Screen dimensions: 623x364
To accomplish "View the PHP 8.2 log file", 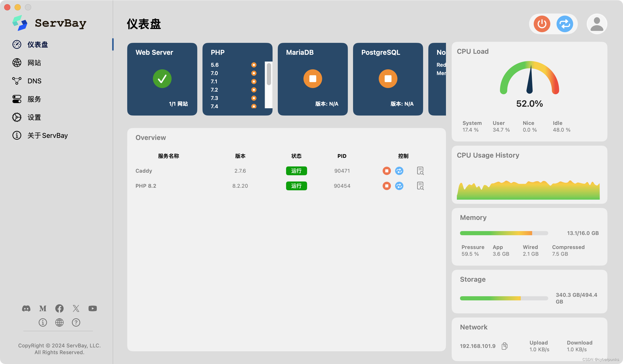I will point(420,186).
